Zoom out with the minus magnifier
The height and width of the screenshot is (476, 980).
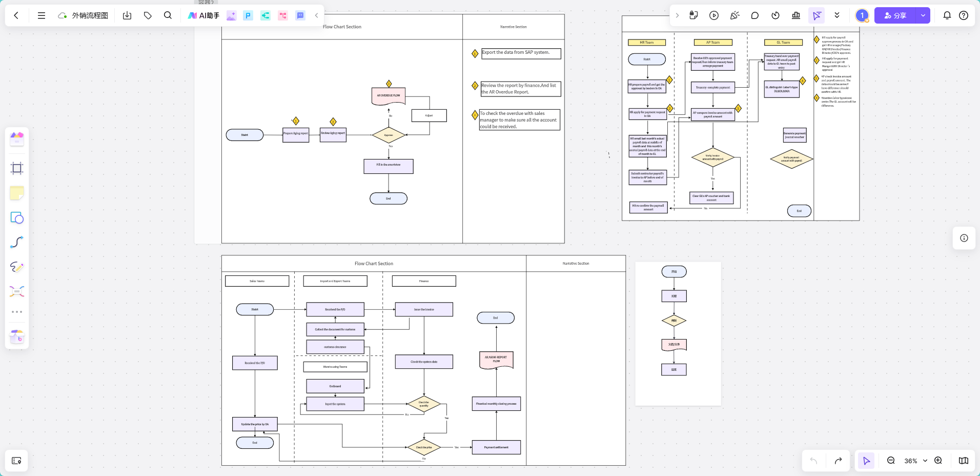[891, 461]
